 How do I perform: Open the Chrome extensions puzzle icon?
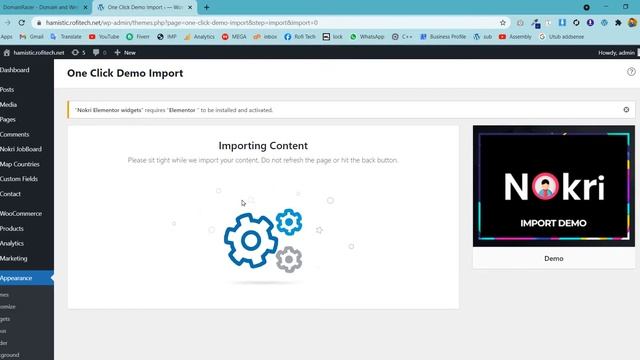(x=618, y=23)
